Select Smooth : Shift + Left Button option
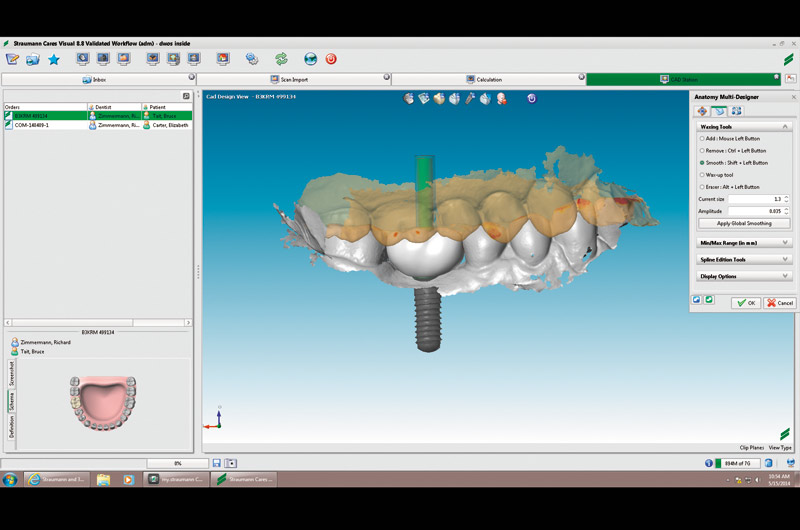Screen dimensions: 800x530 click(734, 163)
